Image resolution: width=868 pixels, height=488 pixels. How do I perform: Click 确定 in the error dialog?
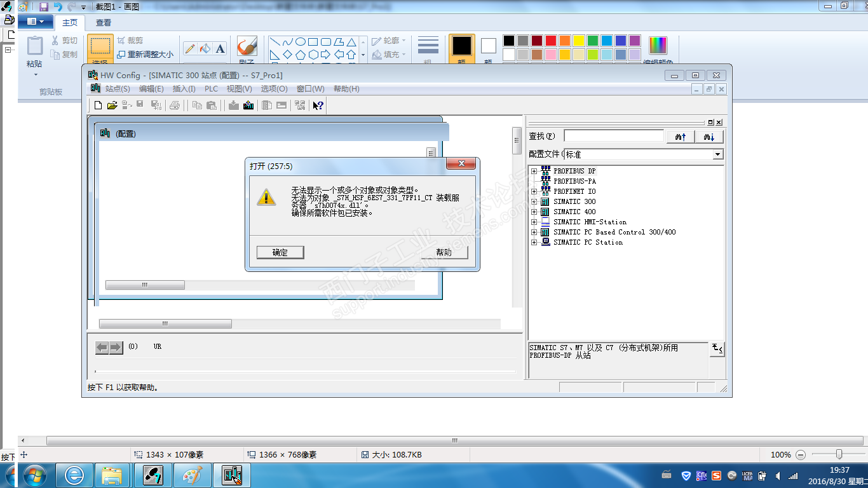[280, 252]
